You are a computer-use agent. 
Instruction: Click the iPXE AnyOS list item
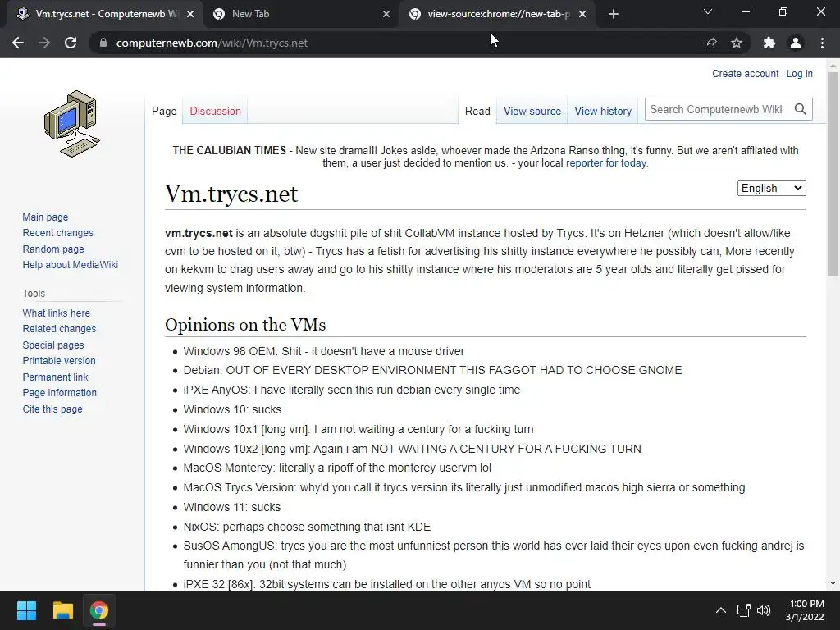coord(351,390)
